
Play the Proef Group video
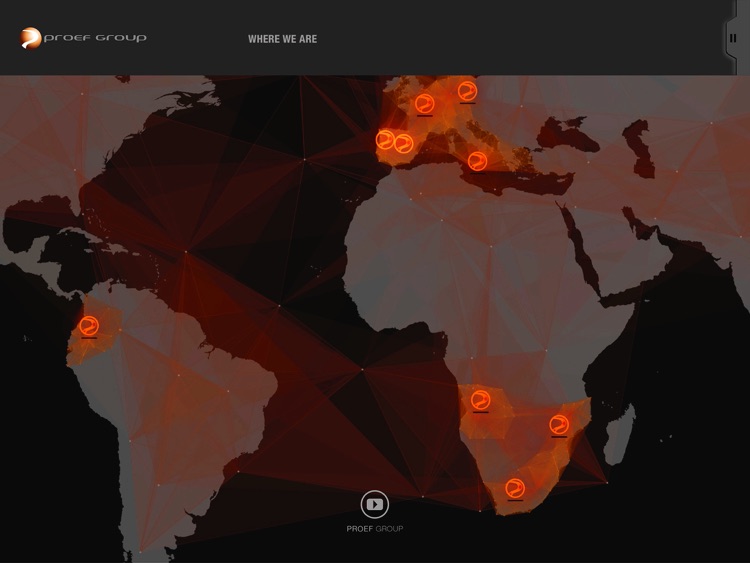tap(375, 504)
